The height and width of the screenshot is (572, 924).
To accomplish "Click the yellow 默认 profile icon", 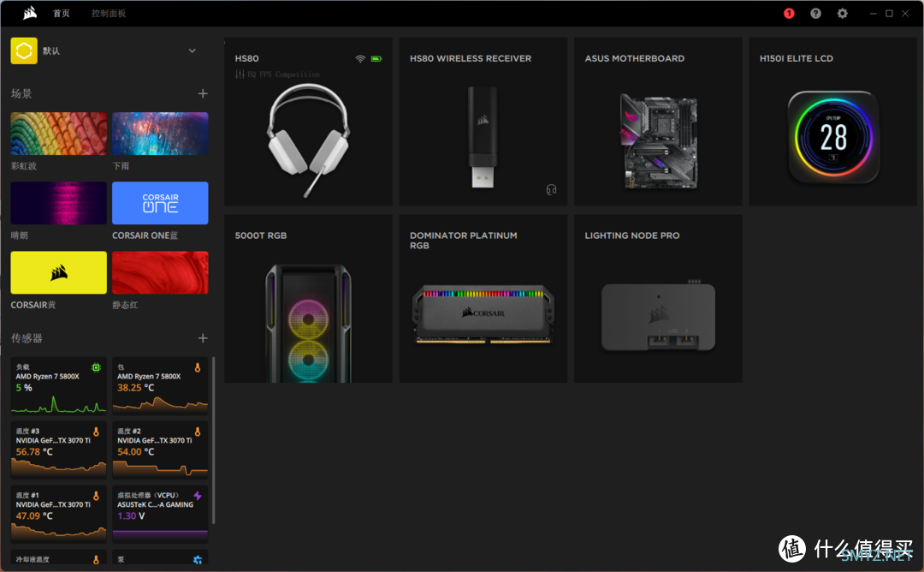I will (x=24, y=51).
